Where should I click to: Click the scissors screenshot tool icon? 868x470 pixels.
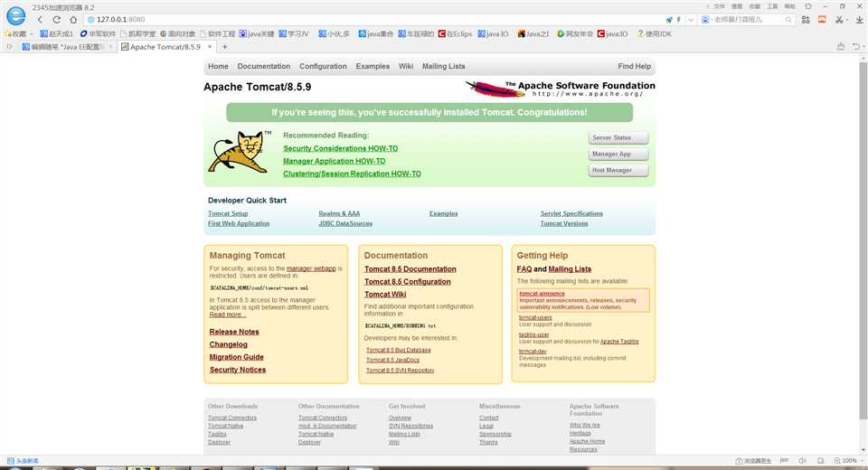click(839, 19)
